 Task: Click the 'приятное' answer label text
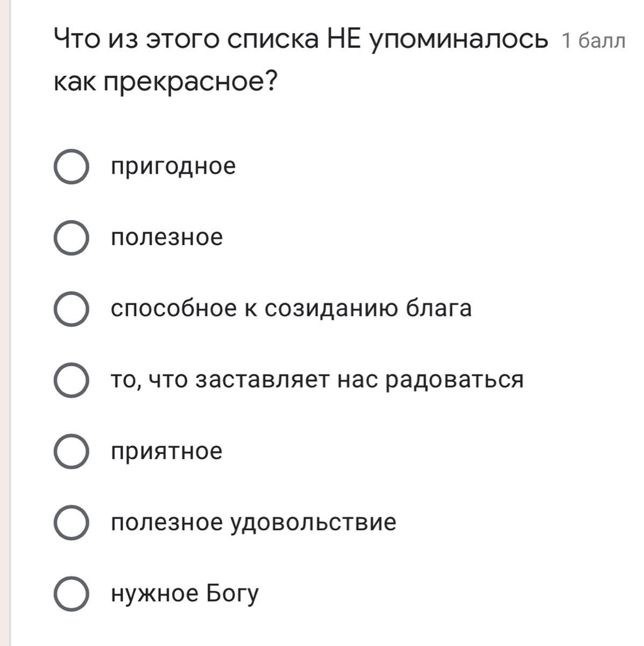[166, 452]
